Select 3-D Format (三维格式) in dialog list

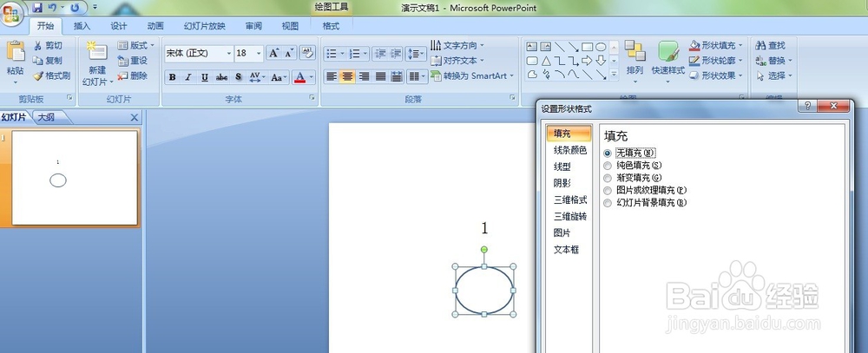pyautogui.click(x=569, y=199)
